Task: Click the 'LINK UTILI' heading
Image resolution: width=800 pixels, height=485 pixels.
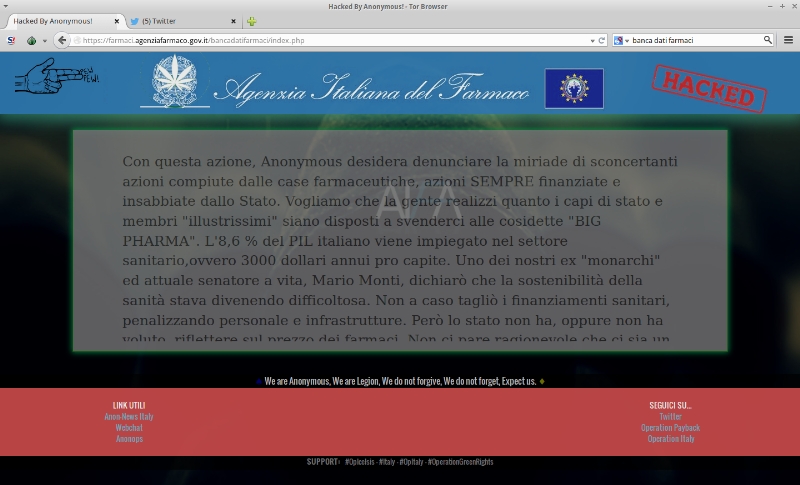Action: click(129, 405)
